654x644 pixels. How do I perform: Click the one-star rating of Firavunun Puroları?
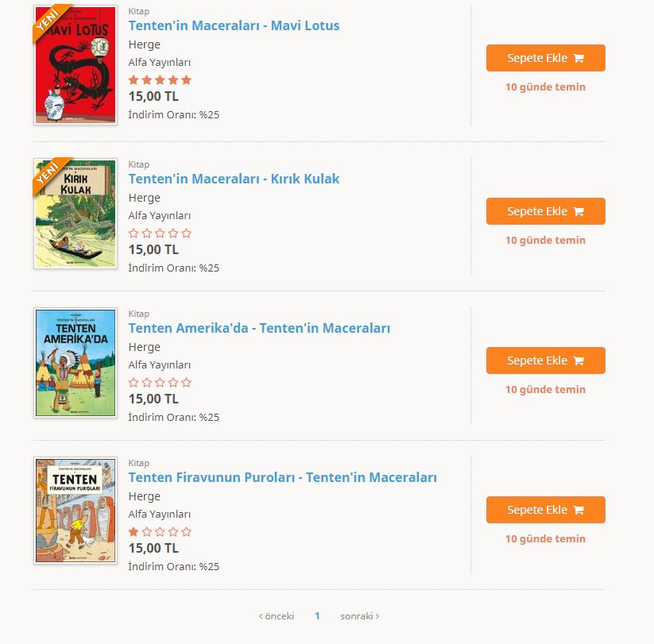coord(160,532)
